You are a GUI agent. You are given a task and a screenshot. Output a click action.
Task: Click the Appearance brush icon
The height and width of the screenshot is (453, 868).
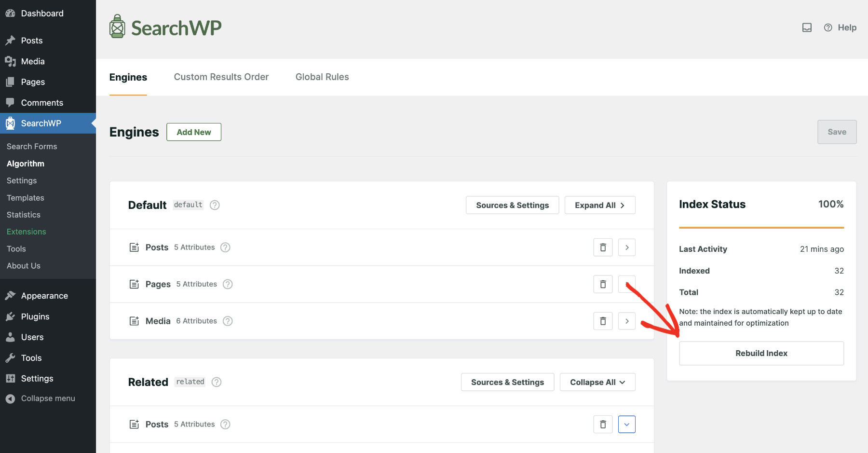coord(10,296)
